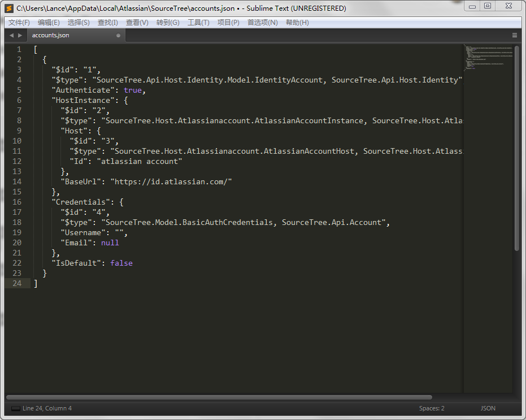The height and width of the screenshot is (420, 526).
Task: Click line number 9 in gutter
Action: 19,131
